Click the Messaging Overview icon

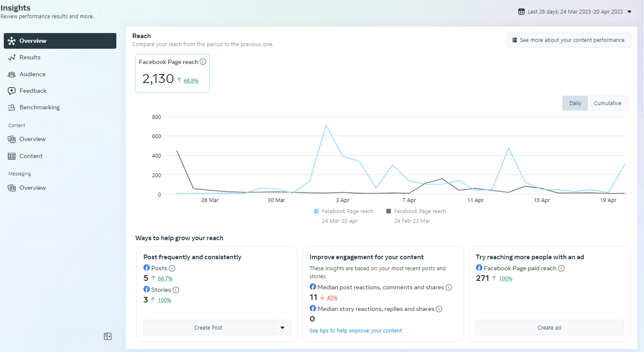point(12,188)
